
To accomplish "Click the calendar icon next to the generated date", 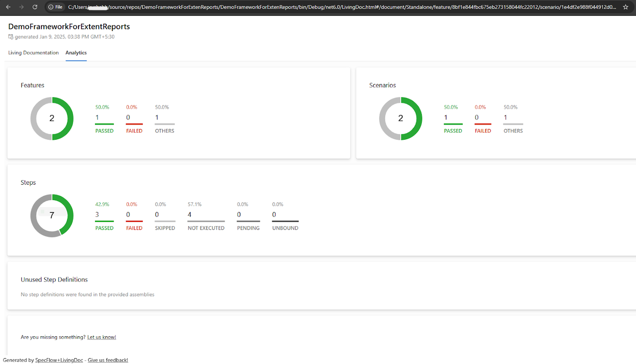I will 11,37.
